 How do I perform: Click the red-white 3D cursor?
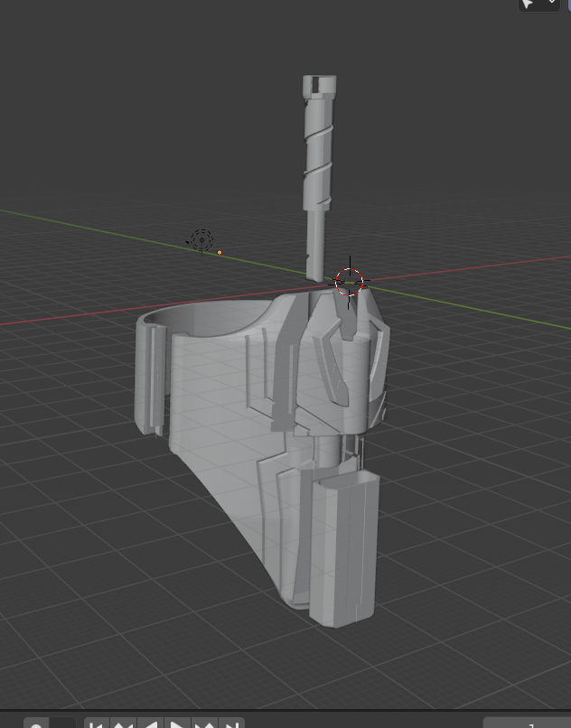(x=350, y=283)
